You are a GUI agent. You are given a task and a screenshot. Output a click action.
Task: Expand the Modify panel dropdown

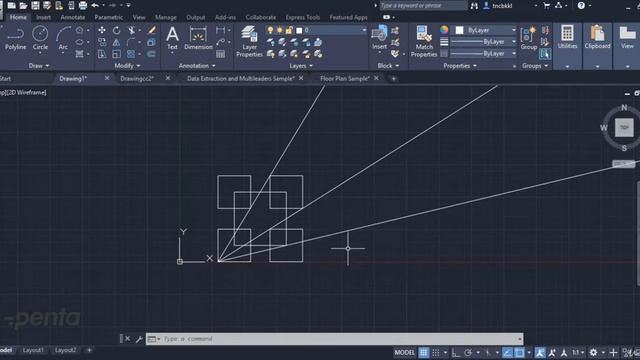(127, 66)
